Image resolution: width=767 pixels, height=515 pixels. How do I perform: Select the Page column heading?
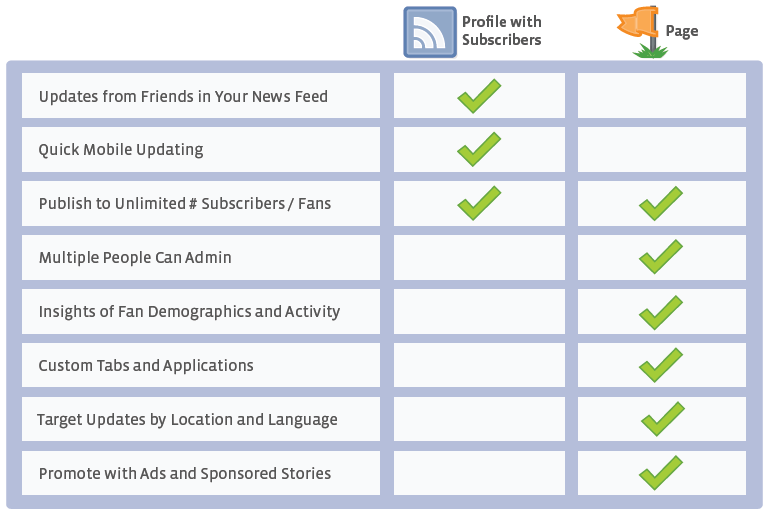[682, 31]
